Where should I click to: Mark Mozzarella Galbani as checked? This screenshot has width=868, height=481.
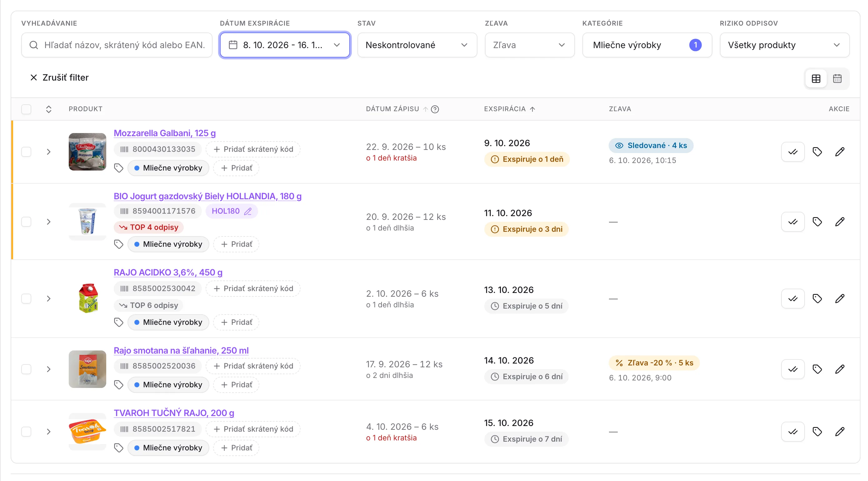tap(792, 152)
